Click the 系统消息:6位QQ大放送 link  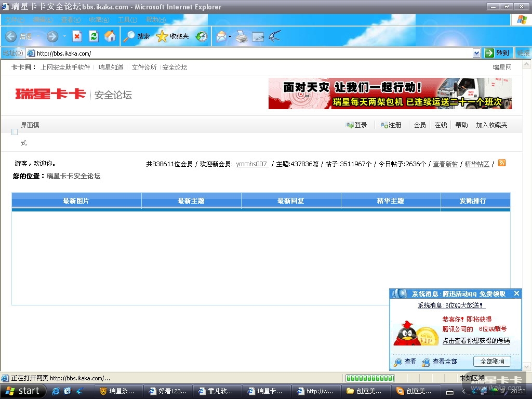click(451, 305)
